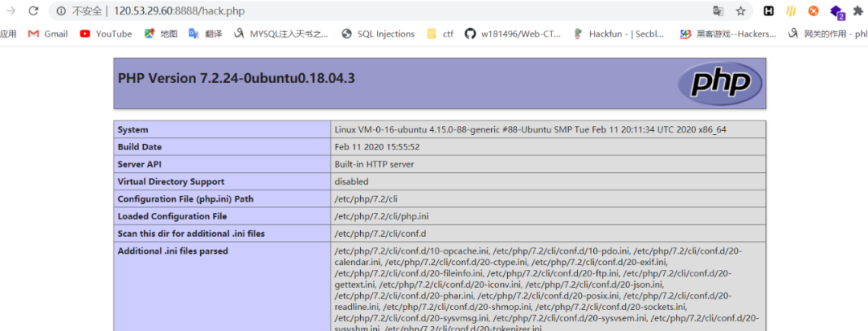Select the Build Date label

click(140, 147)
